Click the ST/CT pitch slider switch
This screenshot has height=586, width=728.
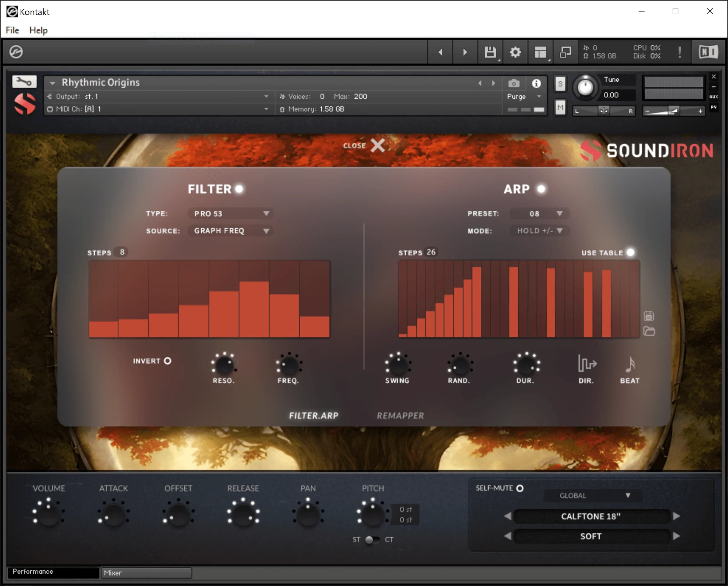pos(372,539)
